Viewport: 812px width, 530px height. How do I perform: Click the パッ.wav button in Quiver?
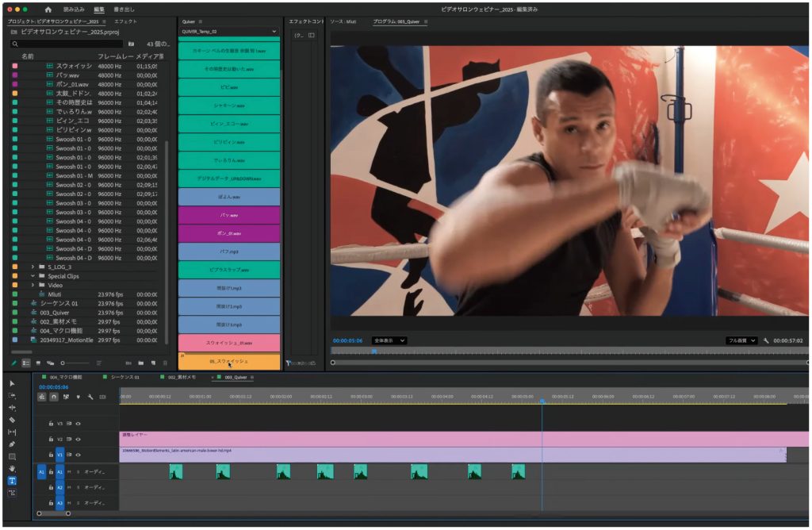tap(228, 215)
